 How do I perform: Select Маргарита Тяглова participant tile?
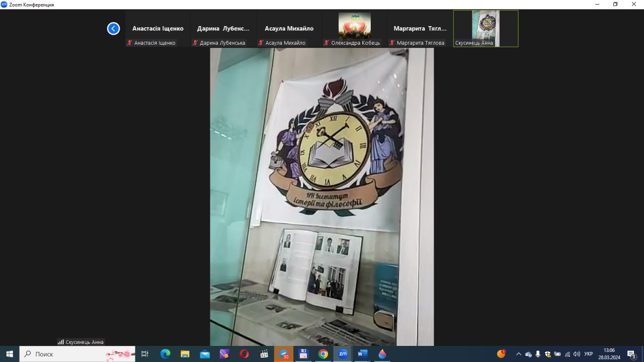click(x=420, y=29)
